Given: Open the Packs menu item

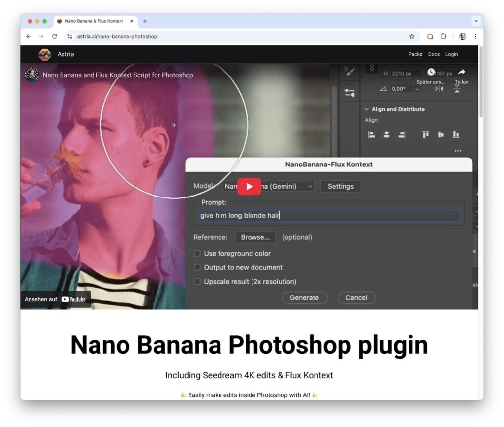Looking at the screenshot, I should pyautogui.click(x=415, y=54).
